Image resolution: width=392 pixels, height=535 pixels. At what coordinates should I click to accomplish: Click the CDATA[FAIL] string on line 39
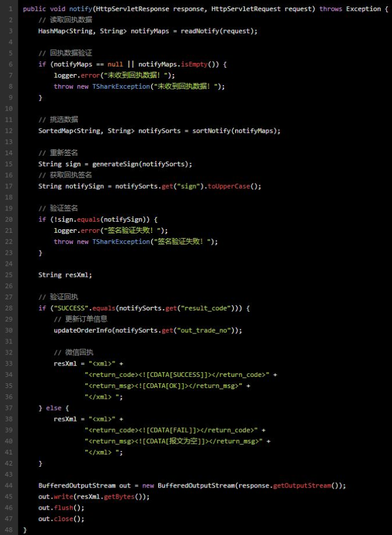point(171,430)
